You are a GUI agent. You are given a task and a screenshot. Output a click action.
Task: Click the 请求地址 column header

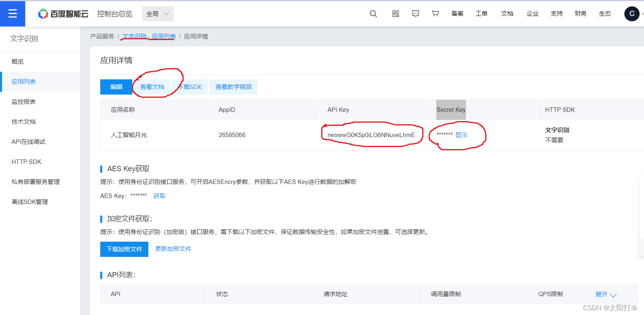(x=336, y=294)
